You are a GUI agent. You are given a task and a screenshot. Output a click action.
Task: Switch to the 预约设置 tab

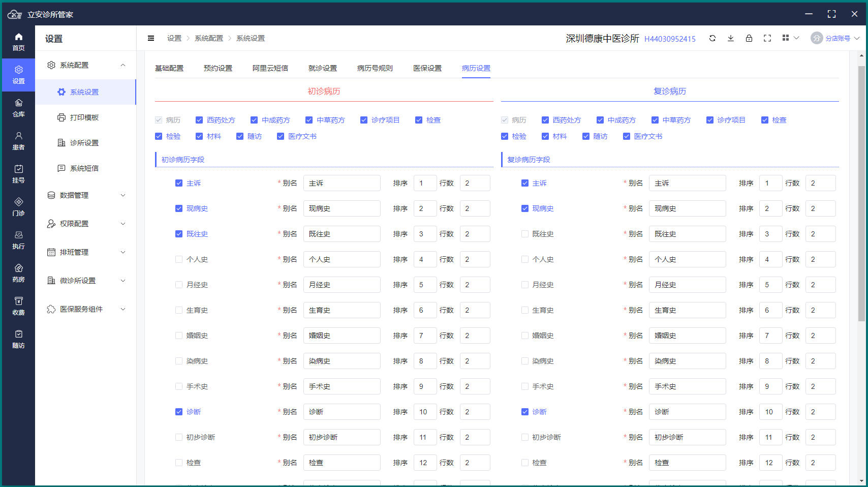tap(218, 68)
